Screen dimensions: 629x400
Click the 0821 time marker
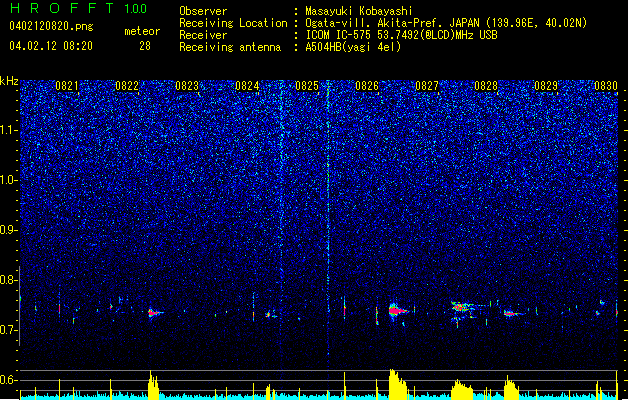(67, 86)
